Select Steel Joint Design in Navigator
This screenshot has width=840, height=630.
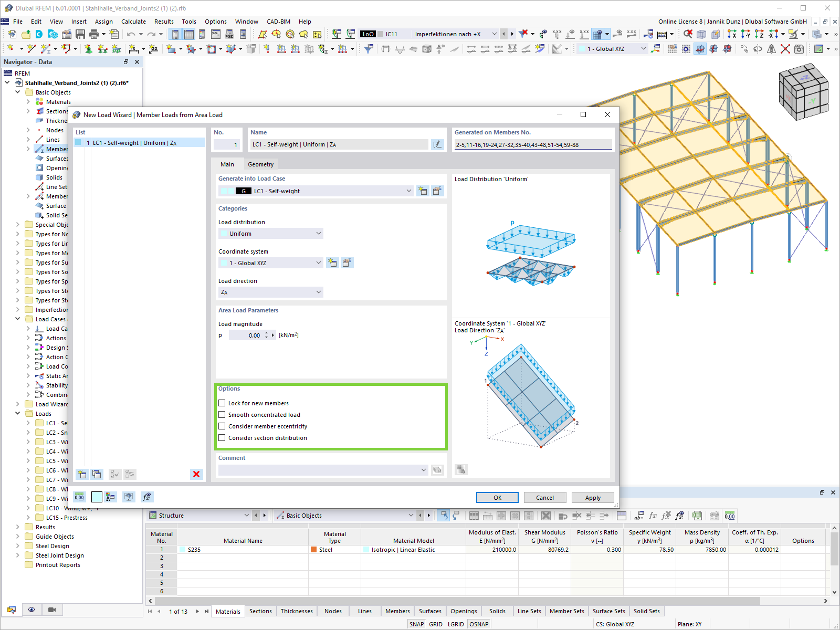click(x=59, y=555)
